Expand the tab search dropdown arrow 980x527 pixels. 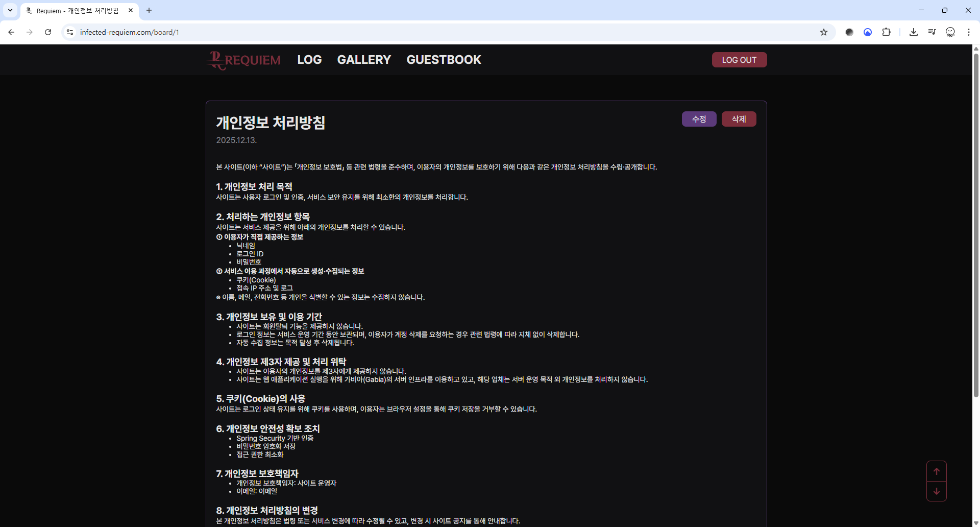10,10
